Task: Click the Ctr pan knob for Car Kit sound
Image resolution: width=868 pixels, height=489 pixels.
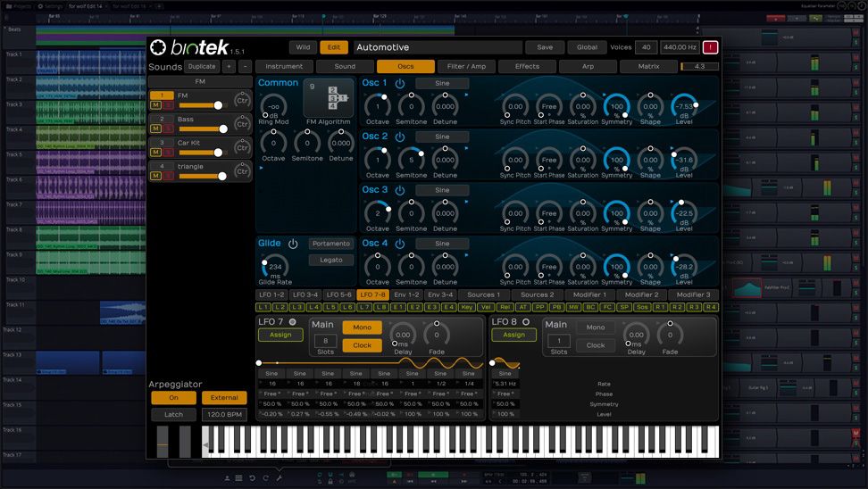Action: pos(242,148)
